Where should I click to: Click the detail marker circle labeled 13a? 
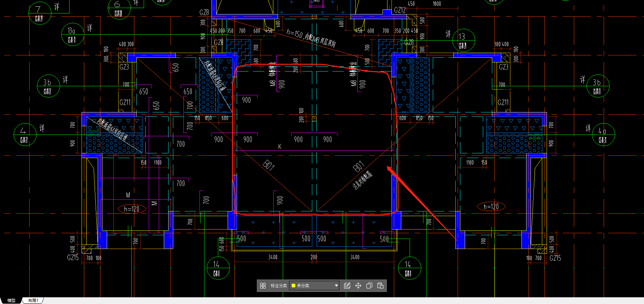tap(73, 34)
